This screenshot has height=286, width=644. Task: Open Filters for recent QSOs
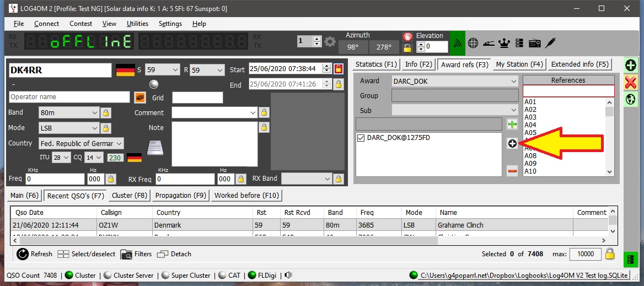click(136, 254)
